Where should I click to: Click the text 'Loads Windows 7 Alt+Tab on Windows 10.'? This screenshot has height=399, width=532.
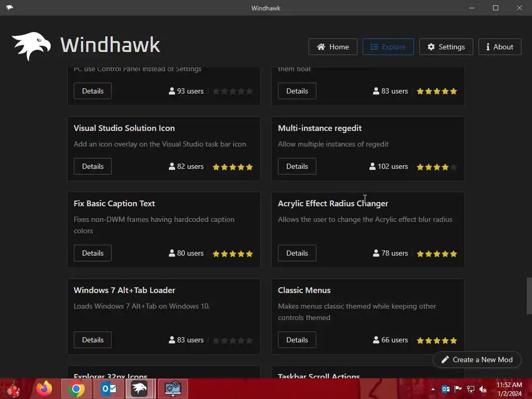[x=142, y=306]
